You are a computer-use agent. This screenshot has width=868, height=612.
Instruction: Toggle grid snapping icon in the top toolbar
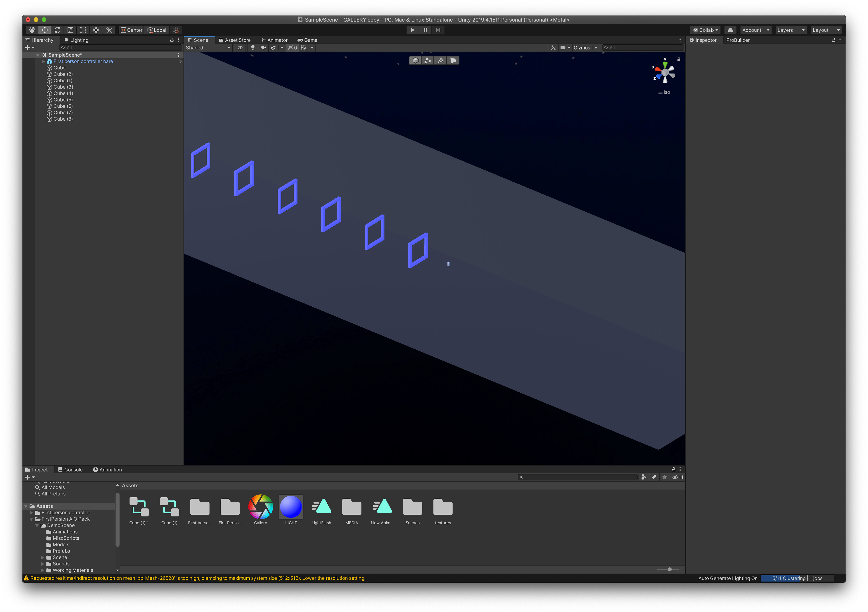click(176, 30)
